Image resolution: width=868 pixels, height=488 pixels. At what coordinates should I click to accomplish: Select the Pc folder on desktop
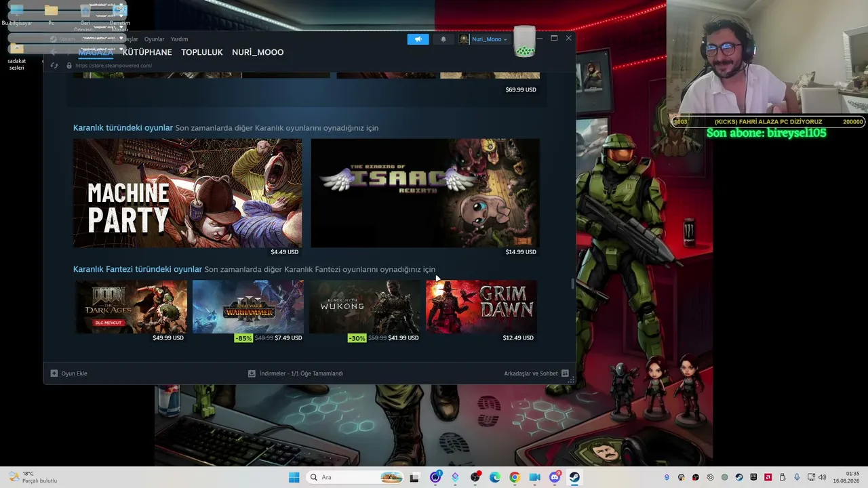click(x=51, y=15)
